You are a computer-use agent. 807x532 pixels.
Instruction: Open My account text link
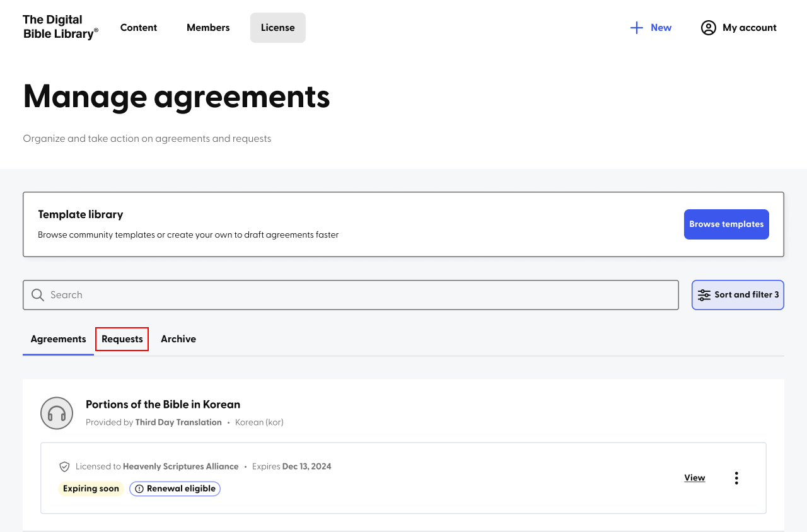coord(750,28)
